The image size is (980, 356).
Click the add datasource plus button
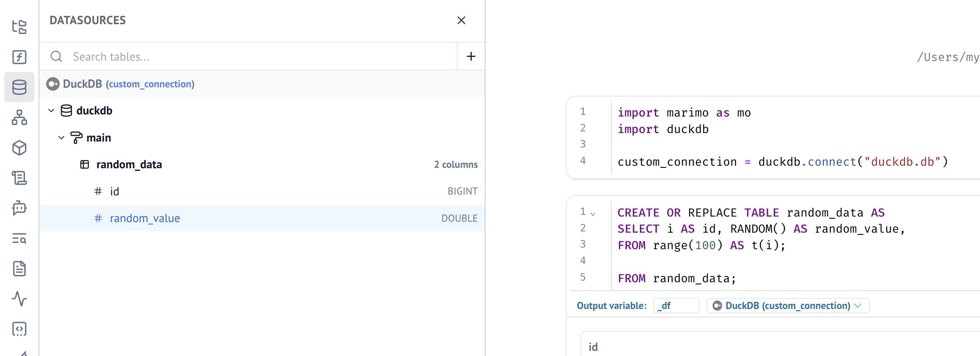click(x=471, y=56)
